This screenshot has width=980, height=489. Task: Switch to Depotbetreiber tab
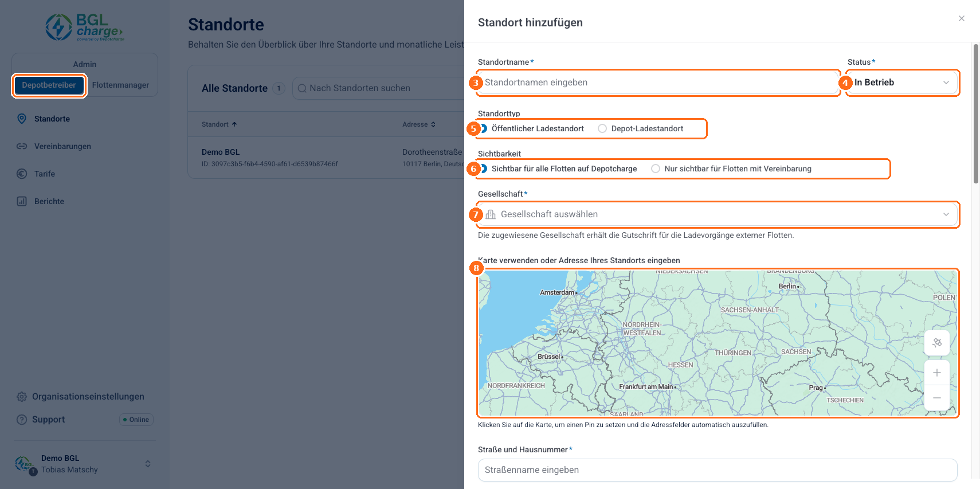49,85
